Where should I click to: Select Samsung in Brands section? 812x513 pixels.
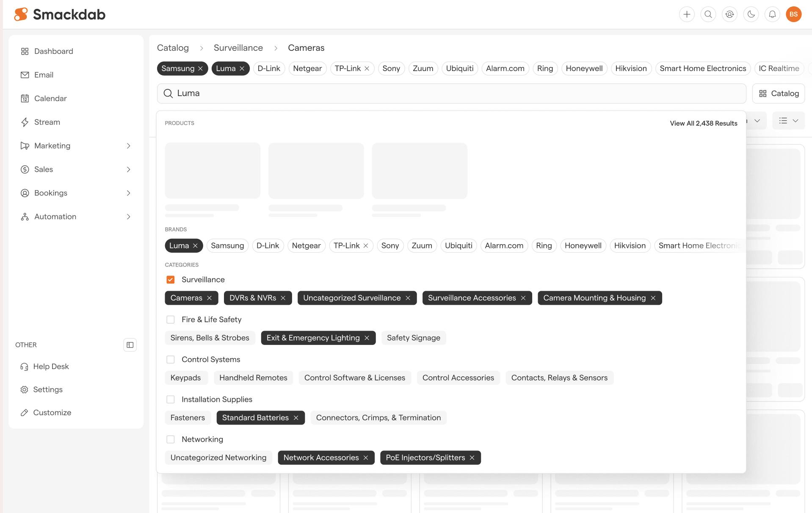point(227,246)
